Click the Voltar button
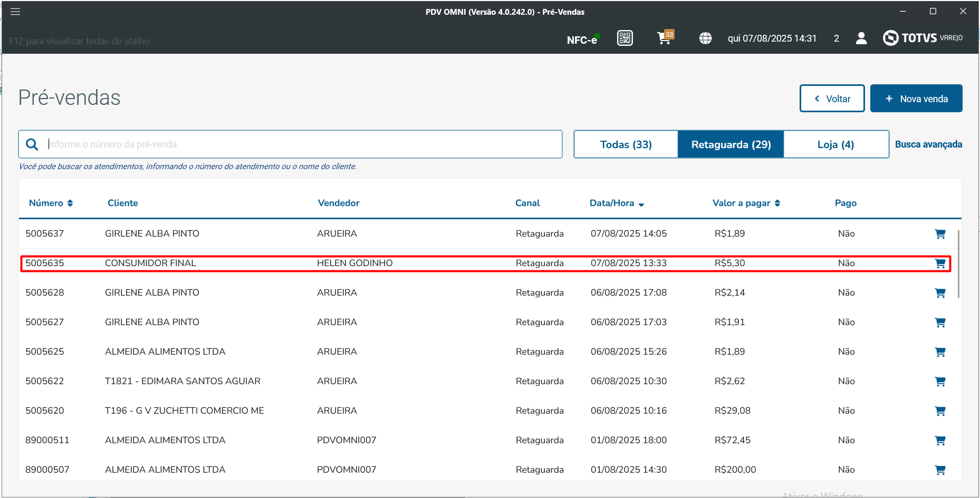The image size is (980, 498). (832, 99)
